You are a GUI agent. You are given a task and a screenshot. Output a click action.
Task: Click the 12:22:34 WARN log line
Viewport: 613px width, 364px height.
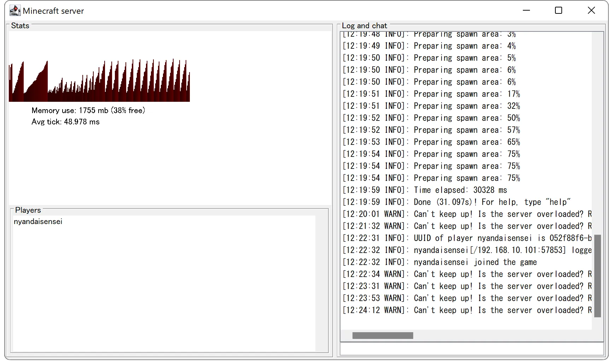(467, 274)
